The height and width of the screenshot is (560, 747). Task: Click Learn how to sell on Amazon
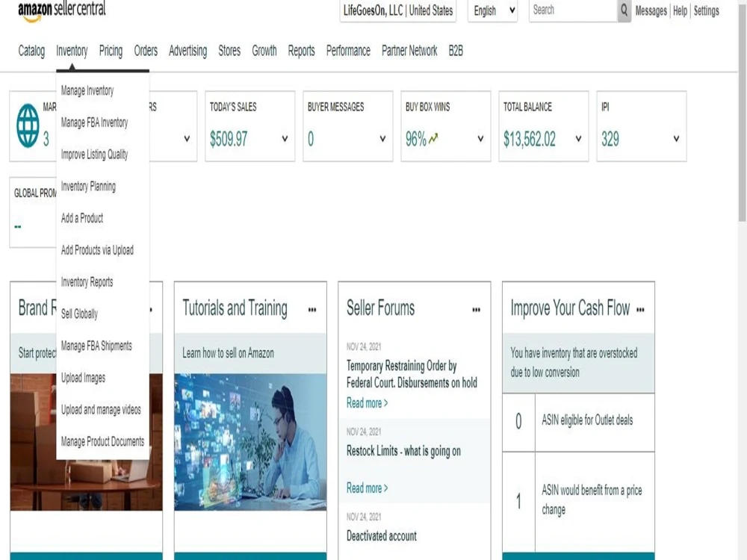(x=228, y=353)
